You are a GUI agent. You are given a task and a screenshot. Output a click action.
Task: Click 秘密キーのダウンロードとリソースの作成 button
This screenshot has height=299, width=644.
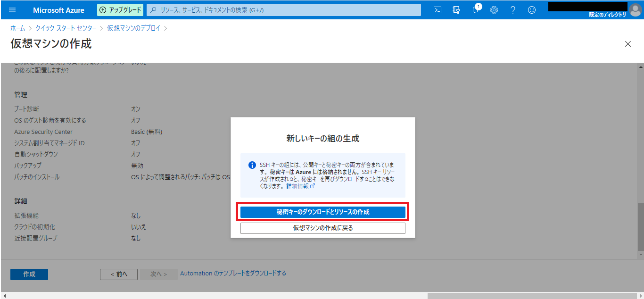coord(323,212)
